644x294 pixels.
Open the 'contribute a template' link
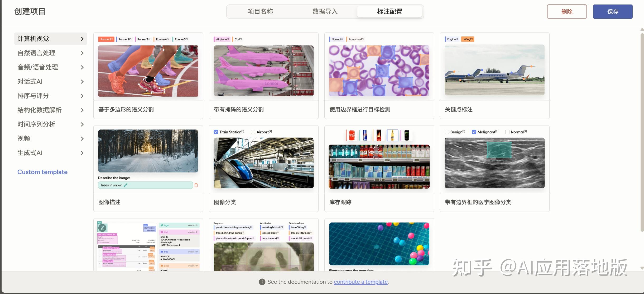[361, 282]
